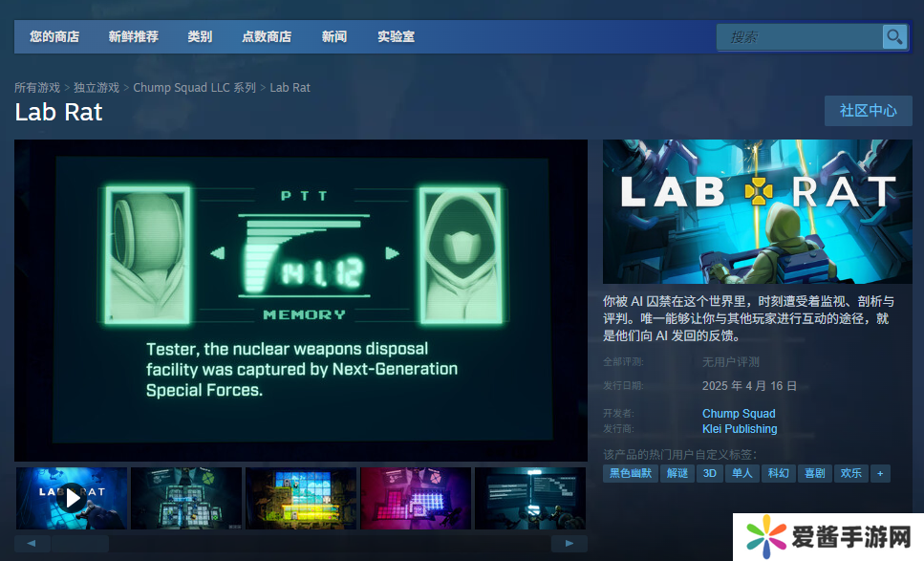
Task: Click the search magnifier icon
Action: point(894,37)
